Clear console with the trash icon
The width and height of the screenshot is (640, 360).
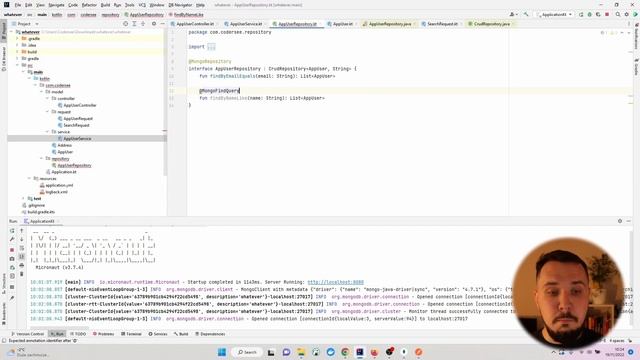pos(22,274)
